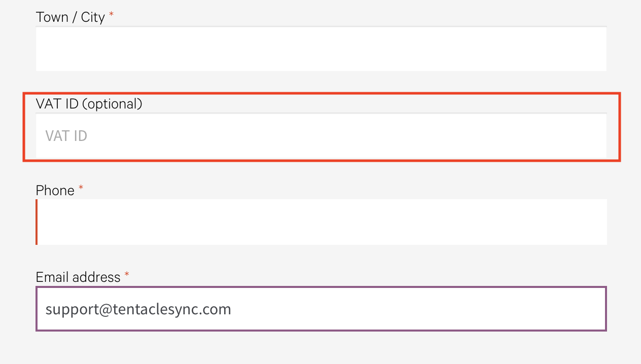Click the word "(optional)" in VAT label
641x364 pixels.
112,104
